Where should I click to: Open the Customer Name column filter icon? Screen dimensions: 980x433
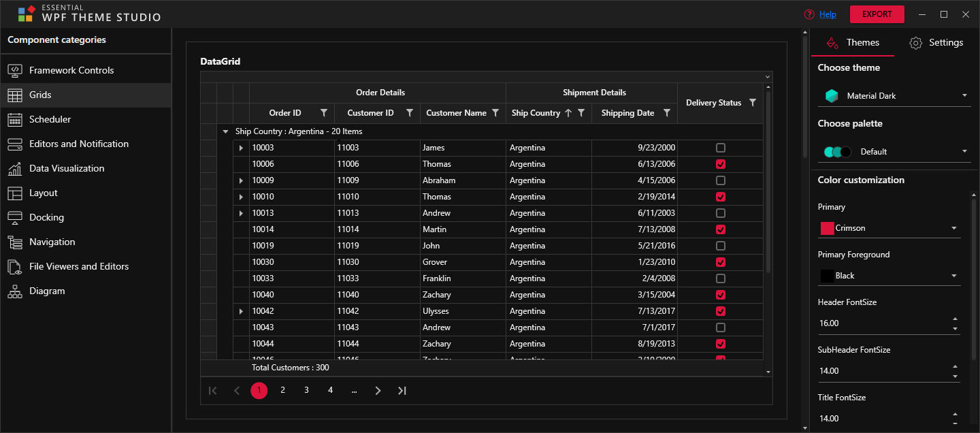(x=495, y=113)
